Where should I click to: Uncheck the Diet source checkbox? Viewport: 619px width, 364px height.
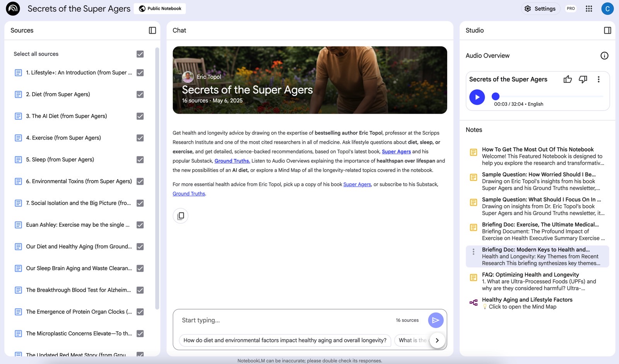(x=140, y=94)
